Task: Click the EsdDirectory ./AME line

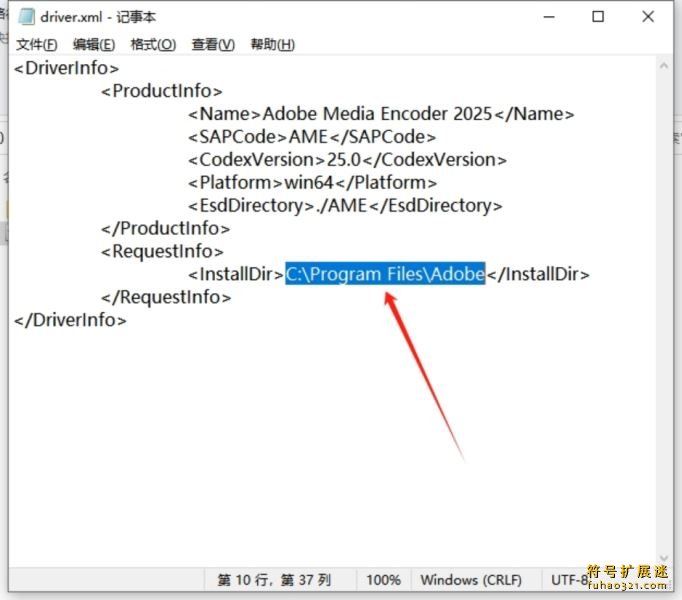Action: [345, 206]
